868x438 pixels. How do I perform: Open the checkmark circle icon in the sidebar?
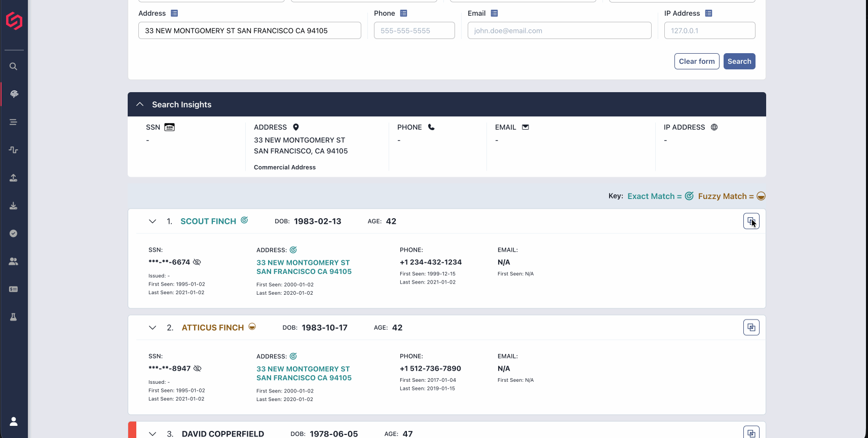(14, 233)
